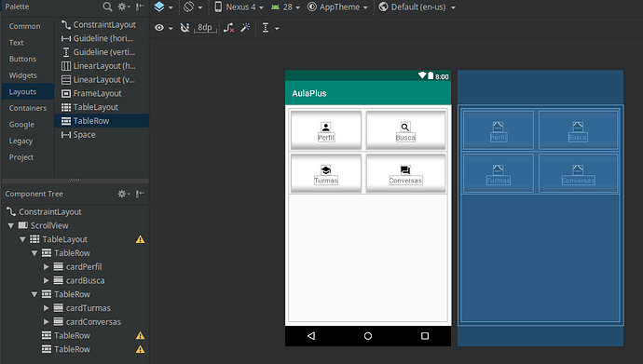Select the Layouts palette category
Screen dimensions: 643x364
click(27, 92)
